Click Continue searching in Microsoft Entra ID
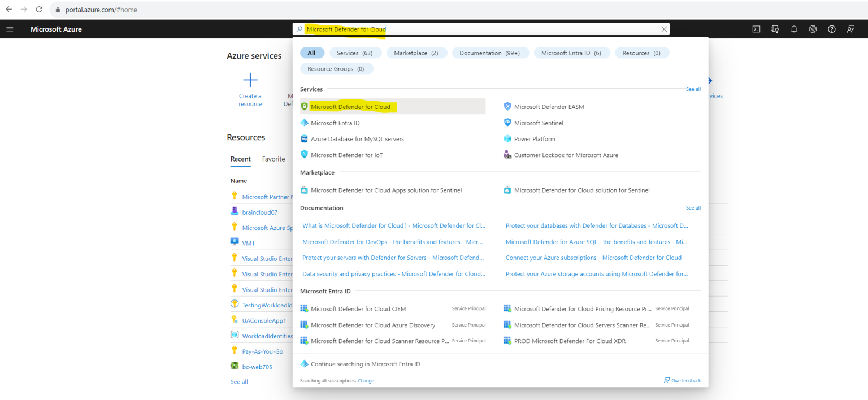Image resolution: width=868 pixels, height=400 pixels. [366, 364]
